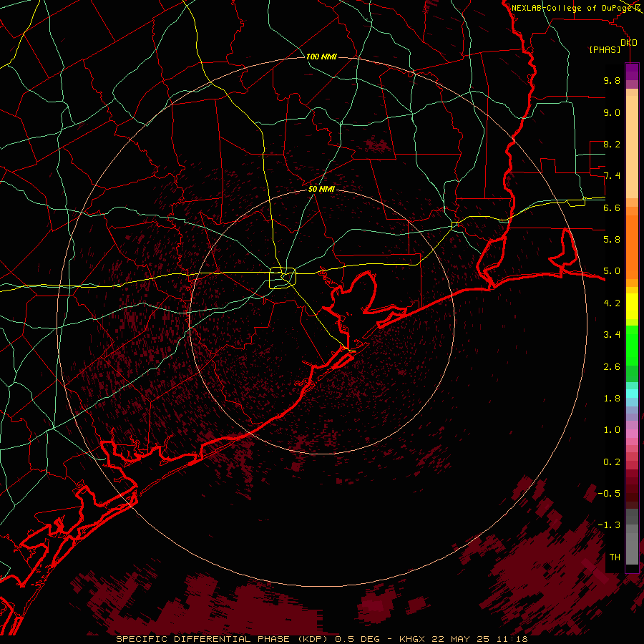Click the 7.4 scale value
This screenshot has width=644, height=644.
(x=612, y=176)
